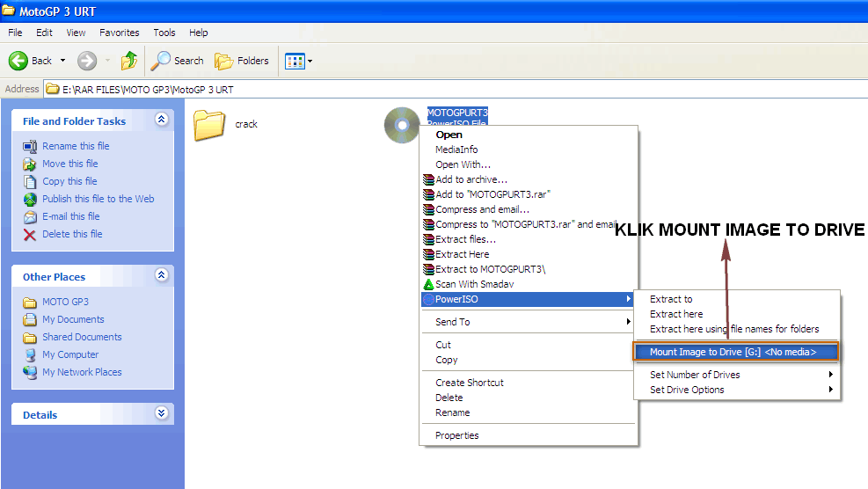This screenshot has width=868, height=489.
Task: Go up one folder level icon
Action: (129, 61)
